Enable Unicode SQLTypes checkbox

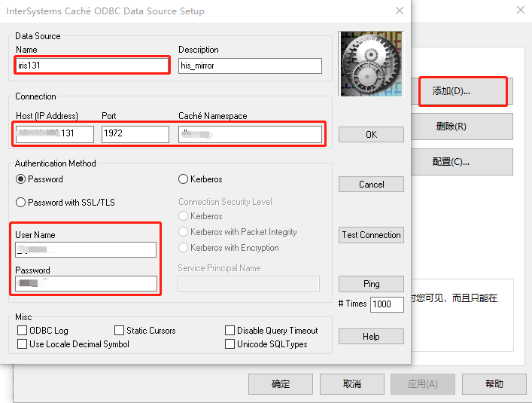[x=230, y=344]
